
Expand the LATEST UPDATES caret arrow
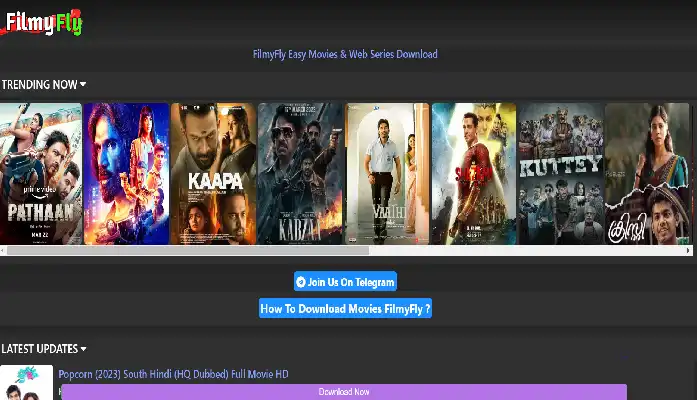(x=84, y=349)
